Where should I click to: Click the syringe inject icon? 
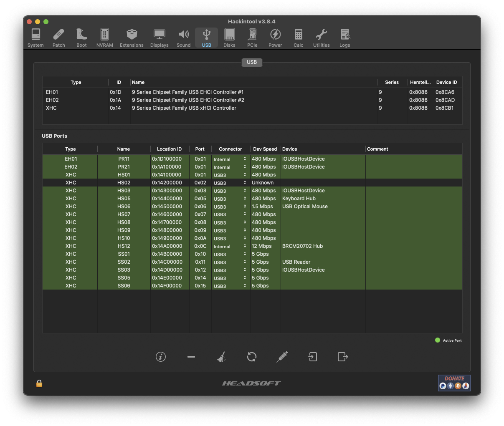pos(282,357)
